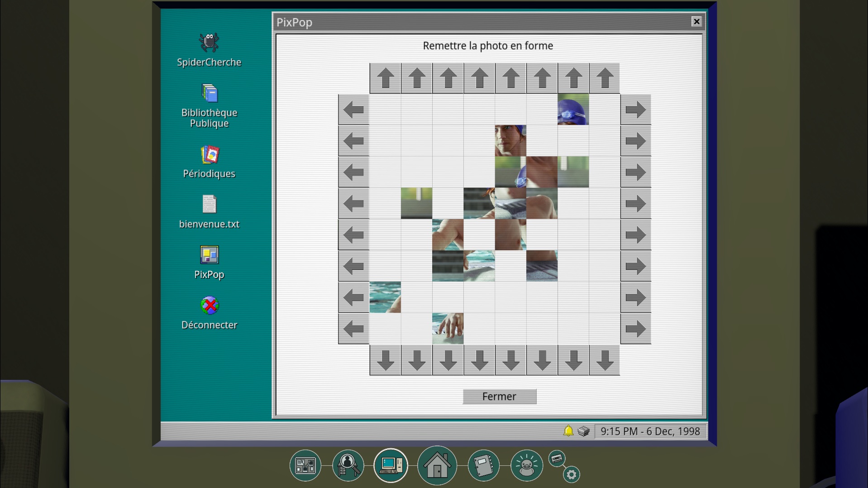Open the magnifying glass desk icon

coord(348,465)
